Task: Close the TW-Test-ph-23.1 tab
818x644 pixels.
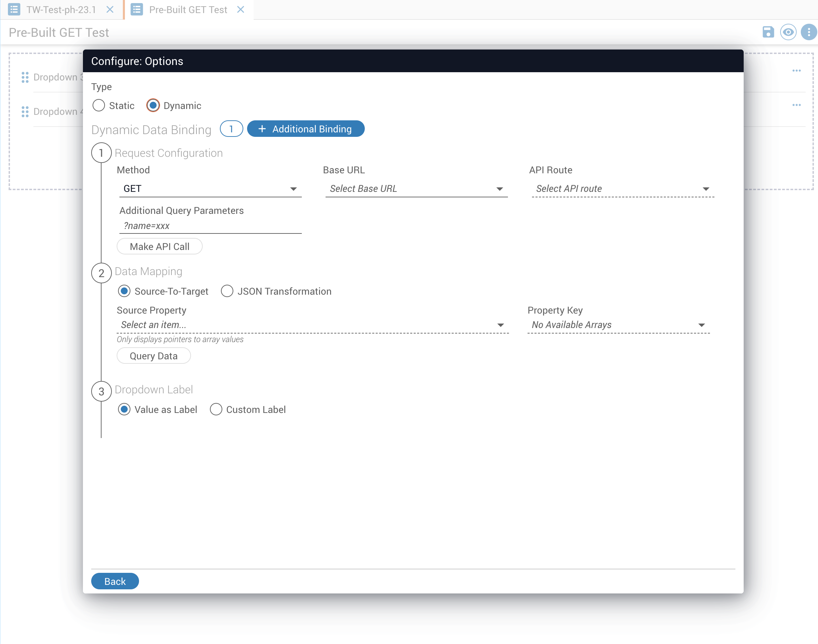Action: (110, 9)
